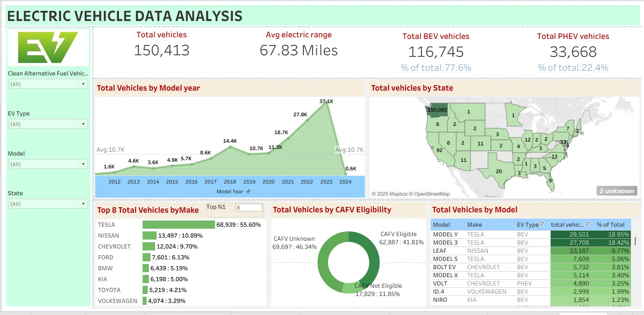This screenshot has height=315, width=644.
Task: Select the NISSAN bar in the Make chart
Action: pyautogui.click(x=149, y=236)
